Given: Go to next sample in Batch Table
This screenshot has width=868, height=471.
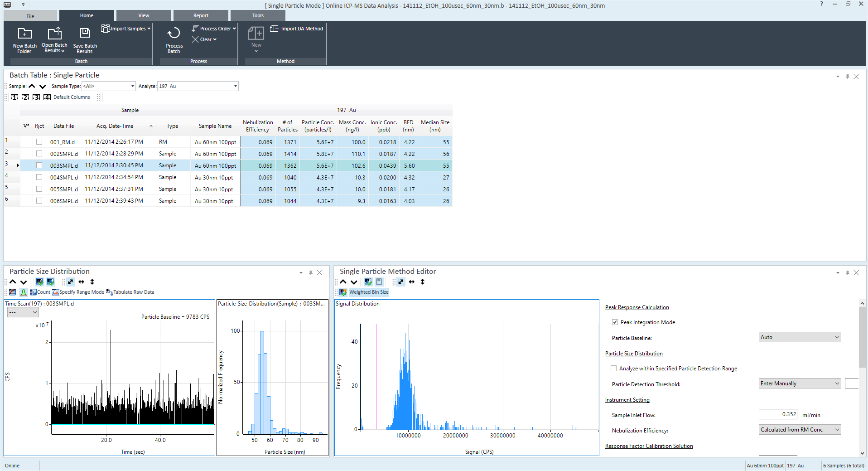Looking at the screenshot, I should pos(43,86).
